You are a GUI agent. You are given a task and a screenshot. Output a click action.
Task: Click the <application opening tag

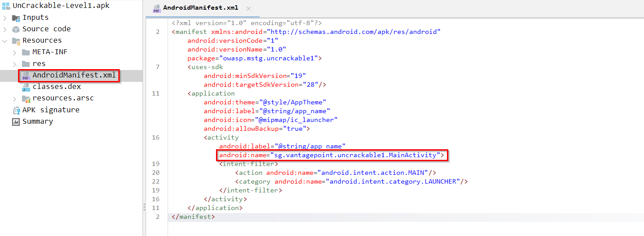click(x=211, y=93)
